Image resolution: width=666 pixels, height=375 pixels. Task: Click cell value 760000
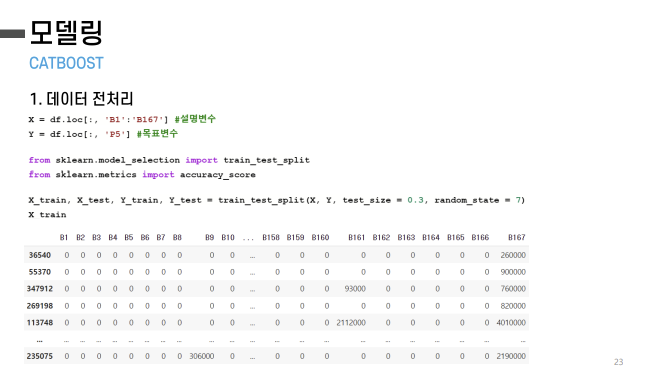click(513, 289)
